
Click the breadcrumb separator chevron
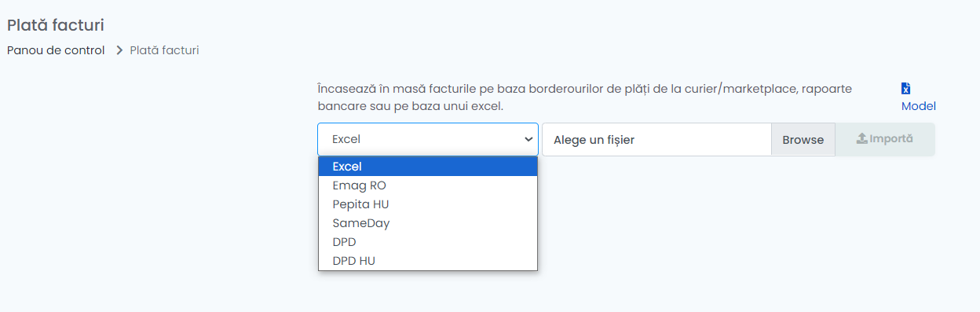pos(119,50)
